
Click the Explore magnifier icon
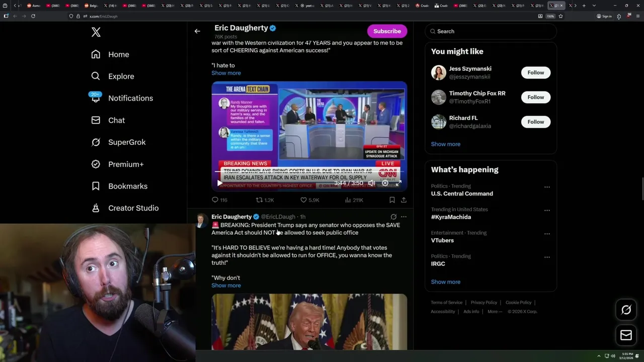[96, 76]
